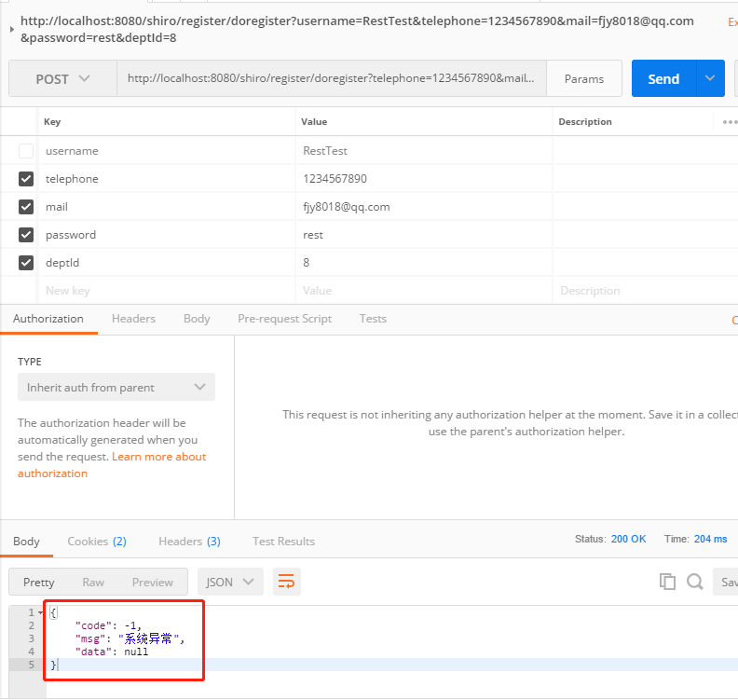
Task: Uncheck the telephone parameter checkbox
Action: pos(26,179)
